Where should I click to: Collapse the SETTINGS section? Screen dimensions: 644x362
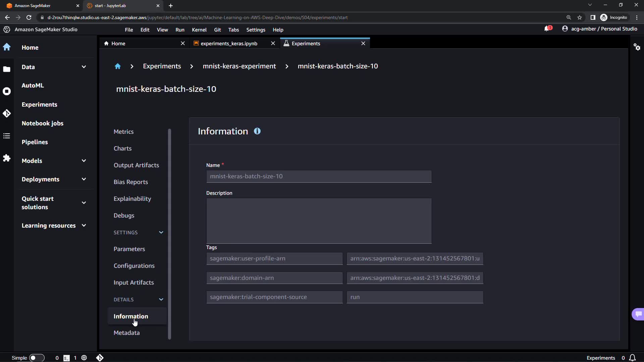161,233
